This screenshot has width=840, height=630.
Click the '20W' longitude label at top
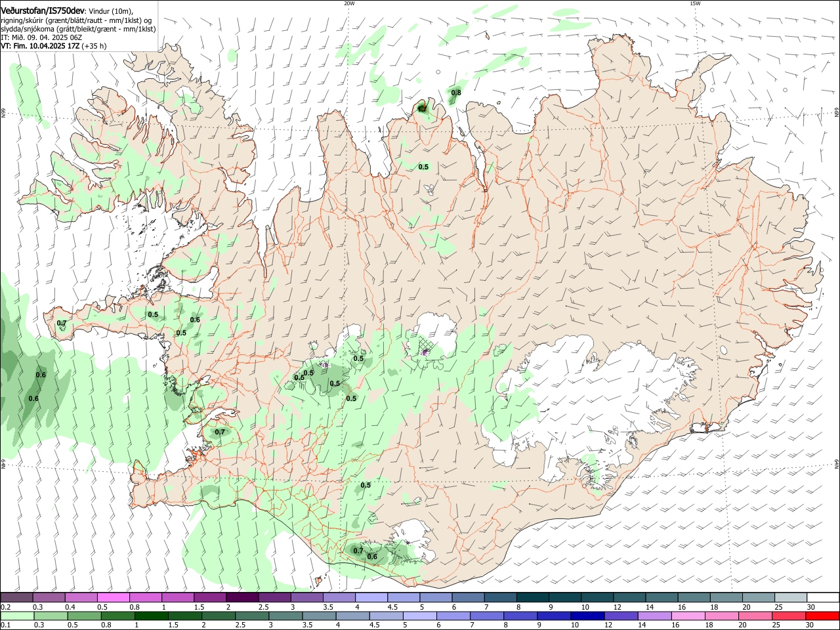(349, 3)
